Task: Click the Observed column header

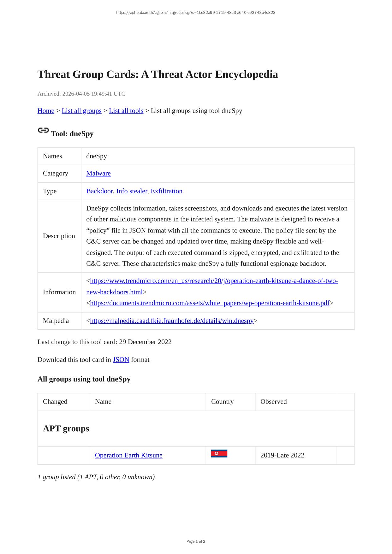Action: tap(273, 402)
